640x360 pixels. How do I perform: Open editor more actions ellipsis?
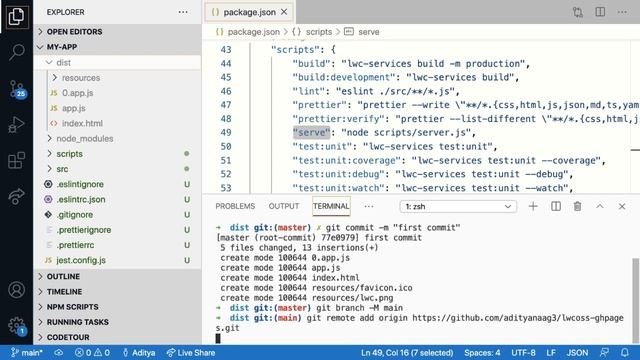[x=622, y=12]
